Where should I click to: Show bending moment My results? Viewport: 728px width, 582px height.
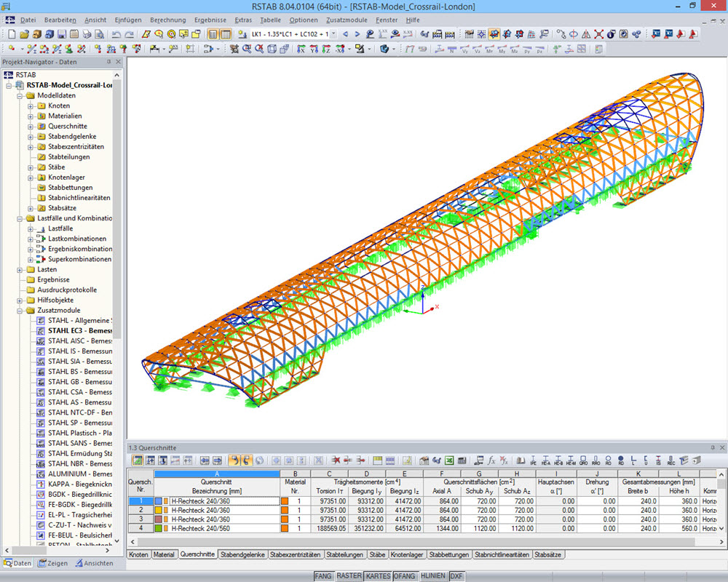click(502, 49)
